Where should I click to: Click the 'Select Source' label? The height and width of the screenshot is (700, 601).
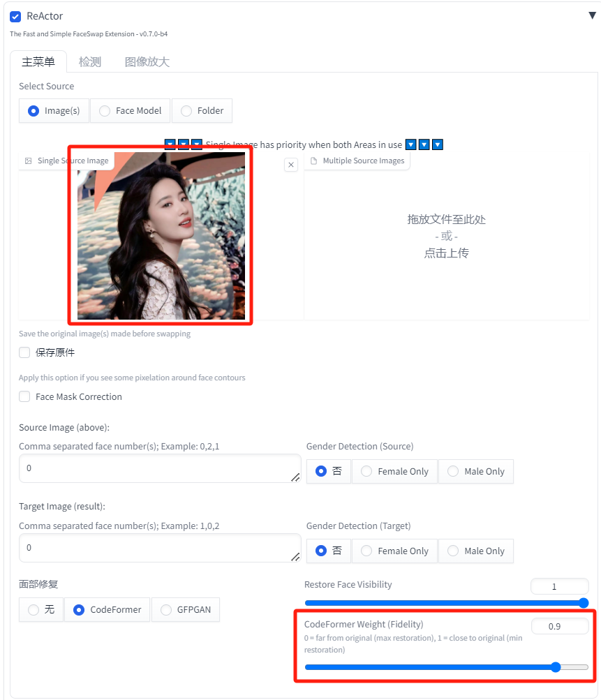point(47,86)
